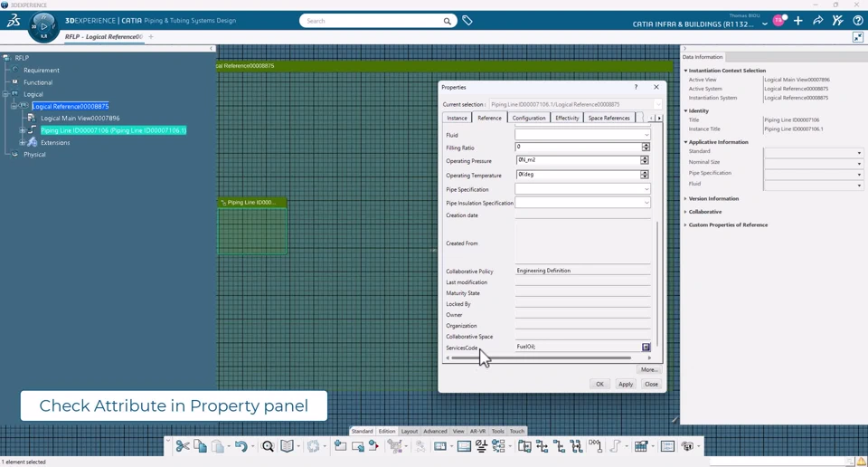This screenshot has height=467, width=868.
Task: Click the Paste clipboard icon in the bottom toolbar
Action: (218, 446)
